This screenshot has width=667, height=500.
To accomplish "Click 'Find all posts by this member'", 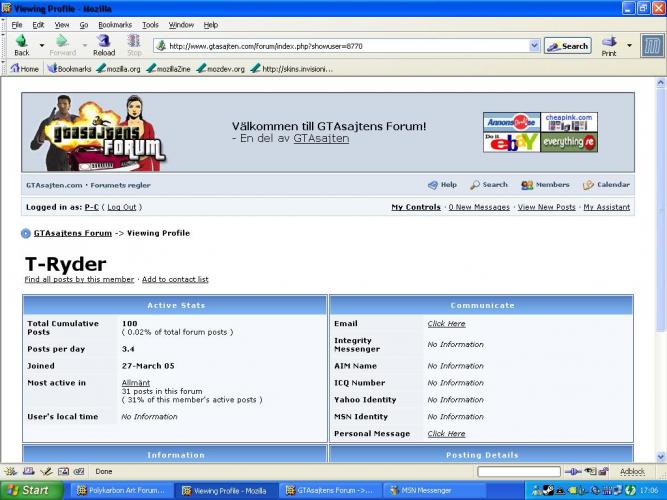I will (x=79, y=280).
